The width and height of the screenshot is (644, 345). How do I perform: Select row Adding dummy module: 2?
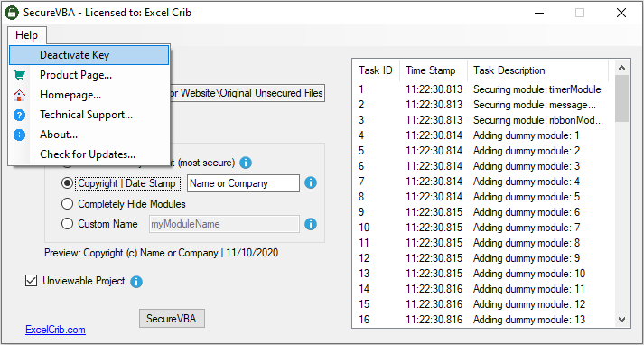click(x=484, y=151)
